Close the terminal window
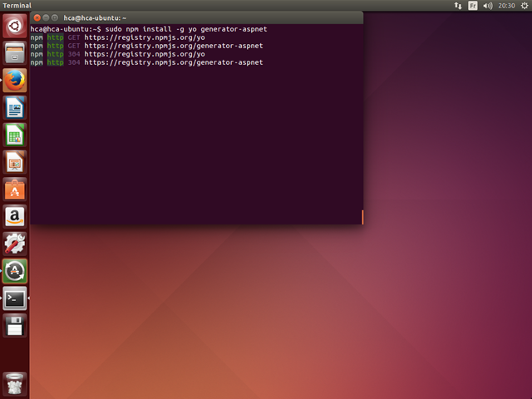Viewport: 532px width, 399px height. 37,17
